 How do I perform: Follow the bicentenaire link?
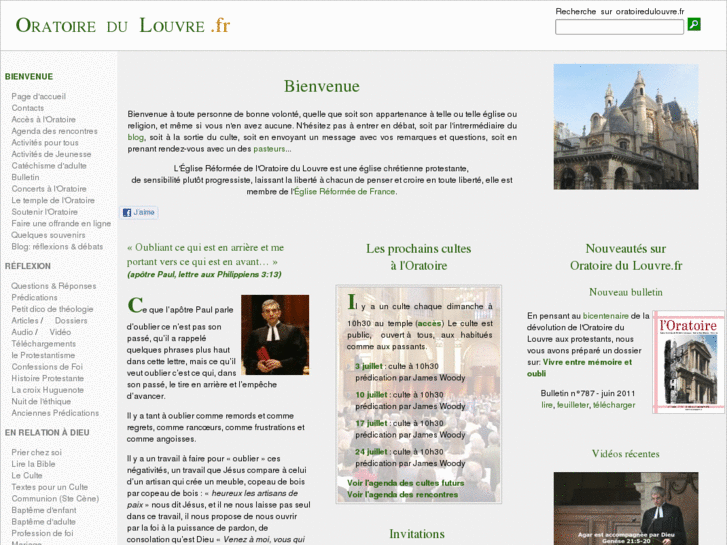coord(606,316)
